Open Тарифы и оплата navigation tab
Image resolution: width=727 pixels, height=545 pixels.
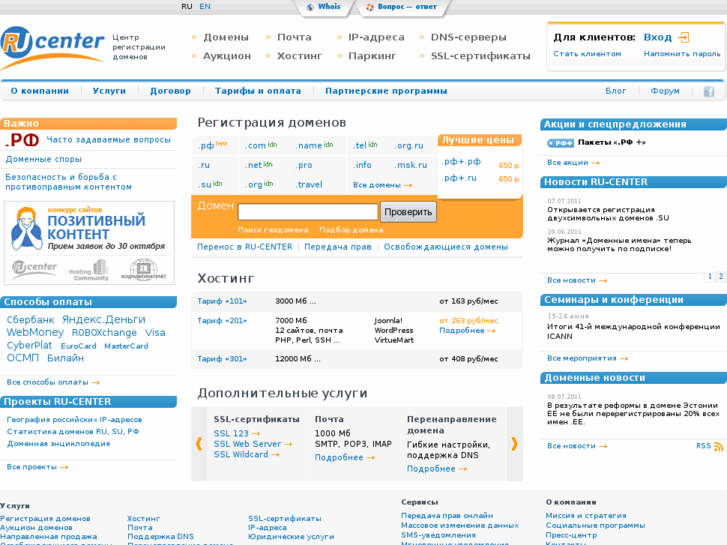click(x=258, y=91)
